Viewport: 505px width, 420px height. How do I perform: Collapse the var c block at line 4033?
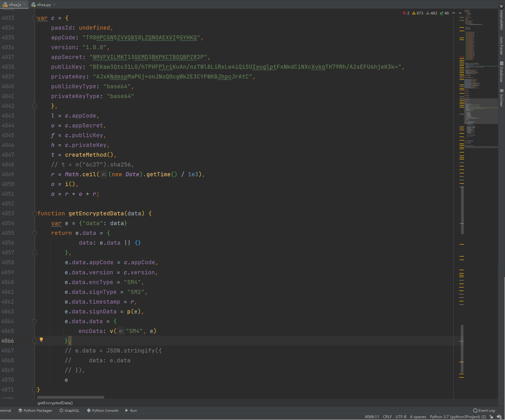click(35, 18)
